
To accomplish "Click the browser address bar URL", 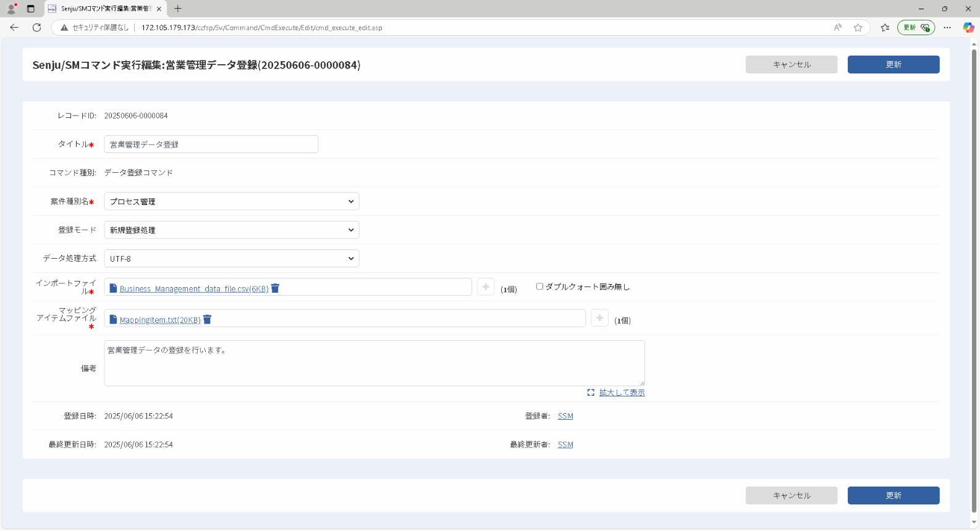I will [x=262, y=28].
